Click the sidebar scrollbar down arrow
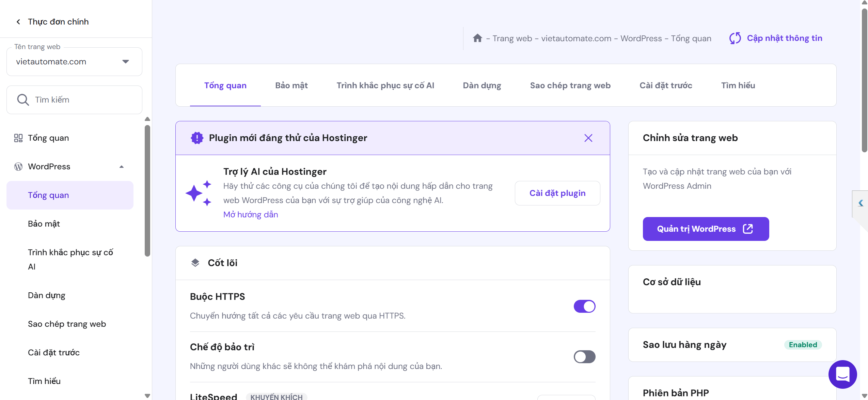Viewport: 868px width, 400px height. pos(147,396)
